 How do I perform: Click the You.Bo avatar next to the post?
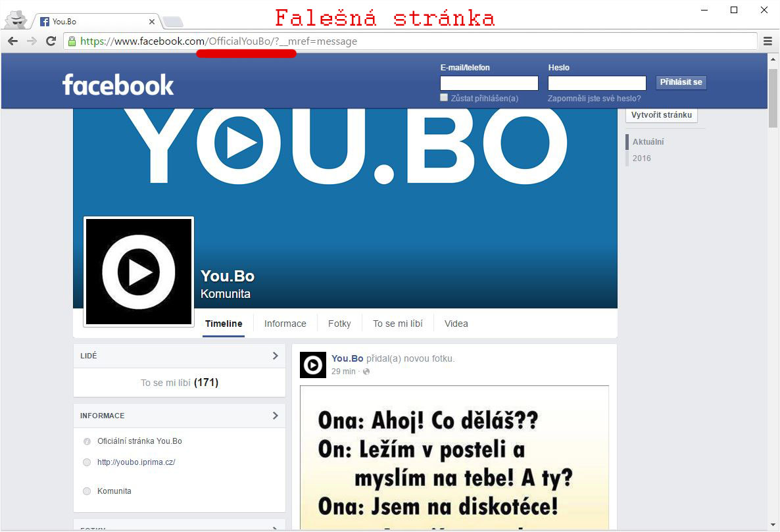pos(313,366)
